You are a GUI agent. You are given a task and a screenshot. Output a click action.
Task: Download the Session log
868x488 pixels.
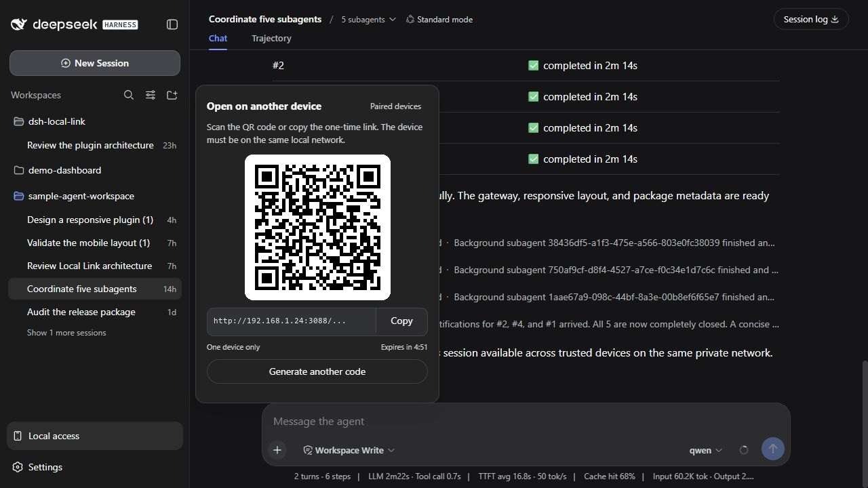(x=811, y=19)
